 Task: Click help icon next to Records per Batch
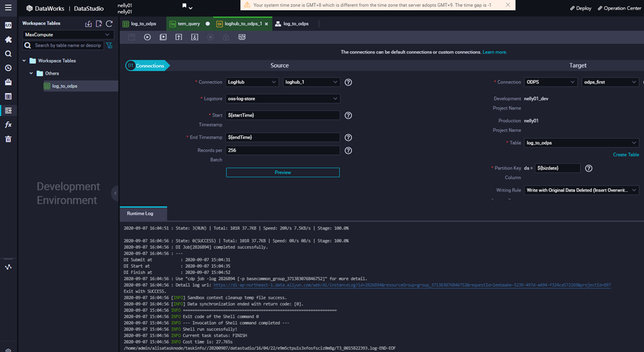point(348,150)
